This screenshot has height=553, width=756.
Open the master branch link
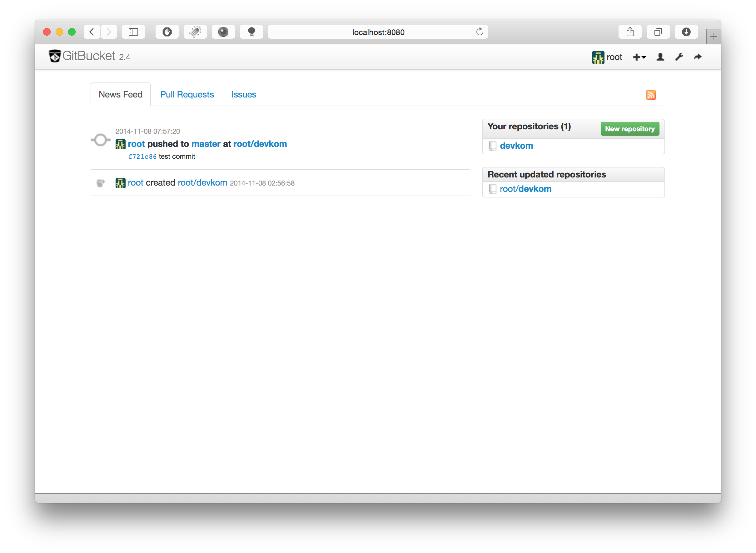206,144
